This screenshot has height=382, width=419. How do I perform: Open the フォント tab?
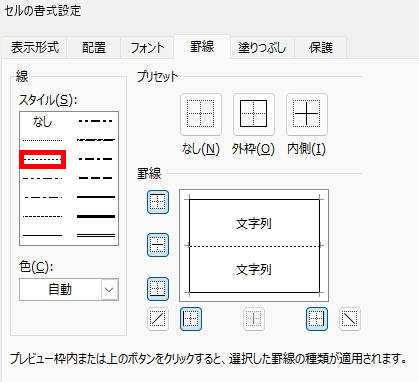tap(147, 47)
